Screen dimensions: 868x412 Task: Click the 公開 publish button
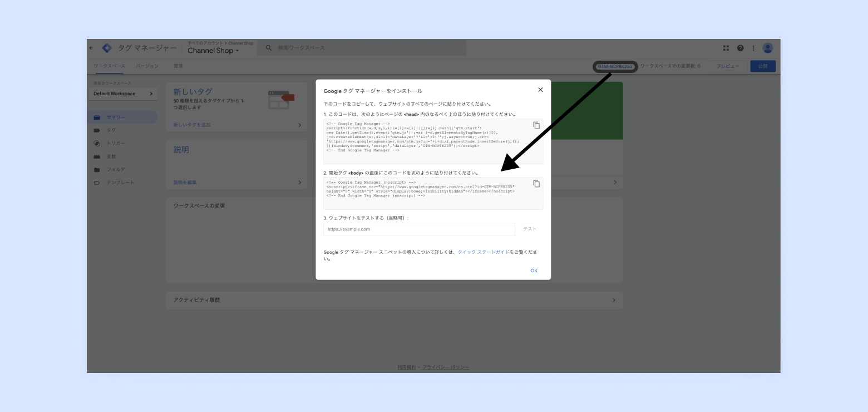click(x=763, y=66)
